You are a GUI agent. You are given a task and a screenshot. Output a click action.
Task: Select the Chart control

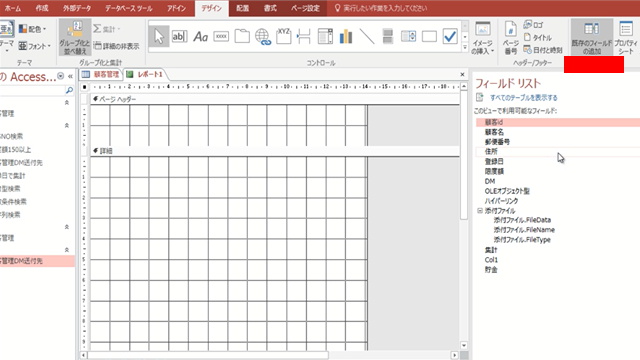(x=346, y=36)
